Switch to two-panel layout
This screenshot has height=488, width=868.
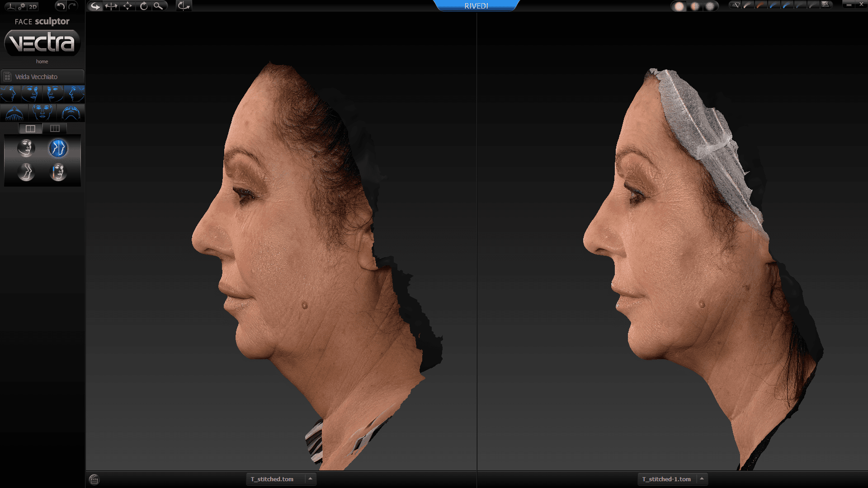coord(30,129)
